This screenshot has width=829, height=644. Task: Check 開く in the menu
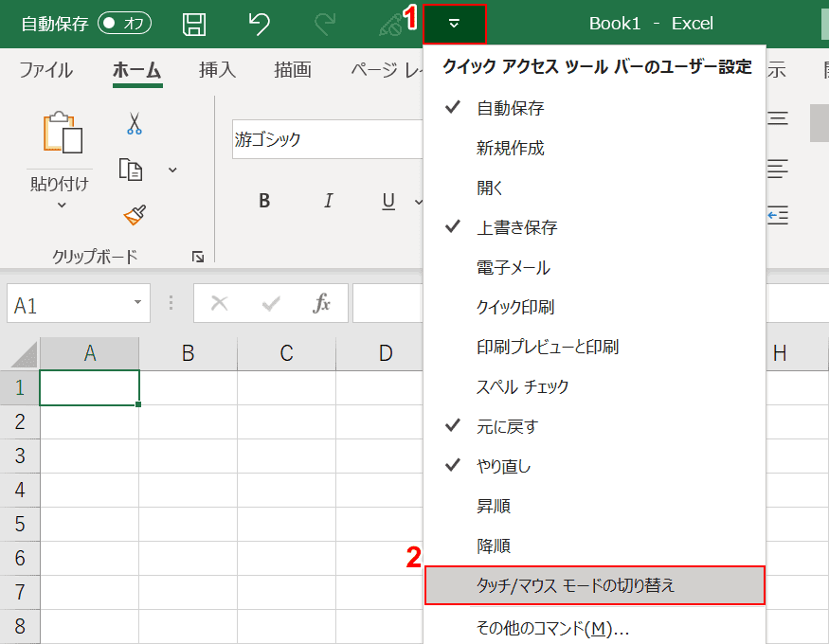pos(594,188)
